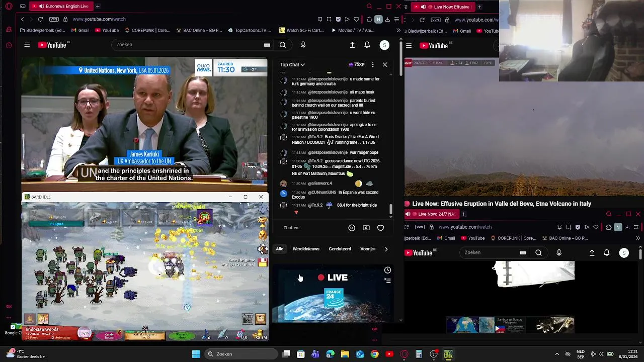Image resolution: width=644 pixels, height=362 pixels.
Task: Toggle pin icon in Euronews address bar
Action: point(320,19)
